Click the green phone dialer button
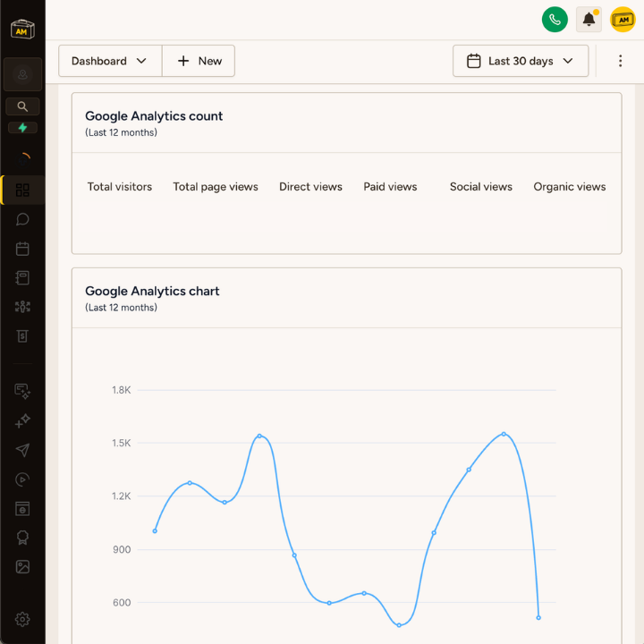644x644 pixels. [x=555, y=20]
